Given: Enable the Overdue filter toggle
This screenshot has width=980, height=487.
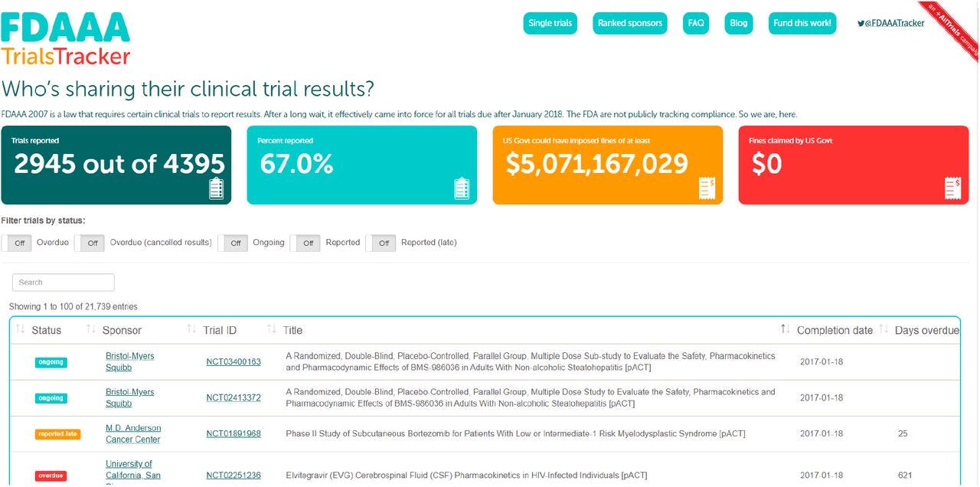Looking at the screenshot, I should click(x=17, y=242).
